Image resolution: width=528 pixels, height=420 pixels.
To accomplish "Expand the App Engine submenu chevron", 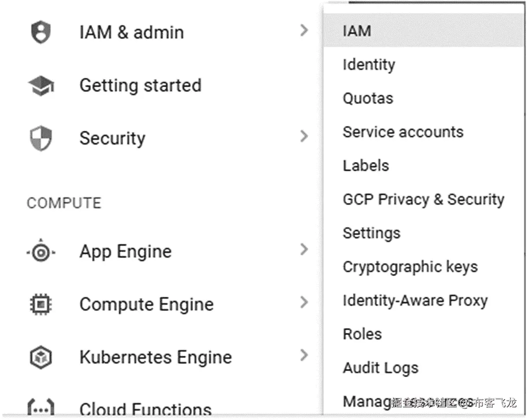I will (304, 250).
